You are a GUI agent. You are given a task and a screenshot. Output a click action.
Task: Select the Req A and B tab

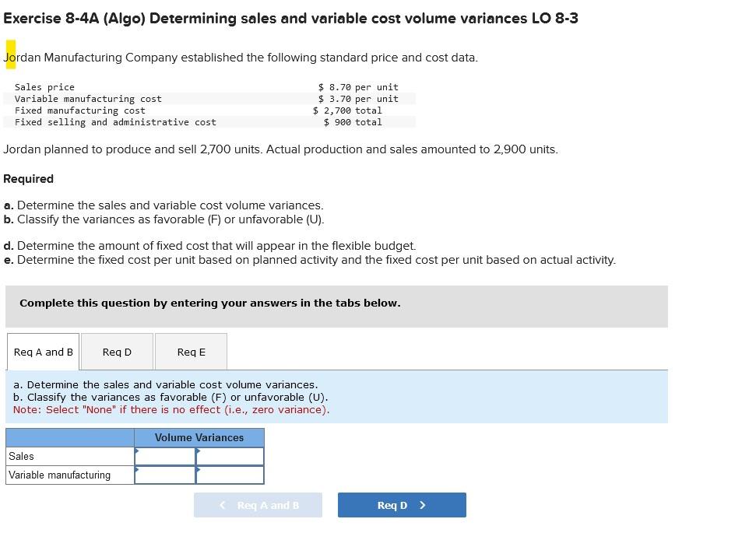coord(43,351)
